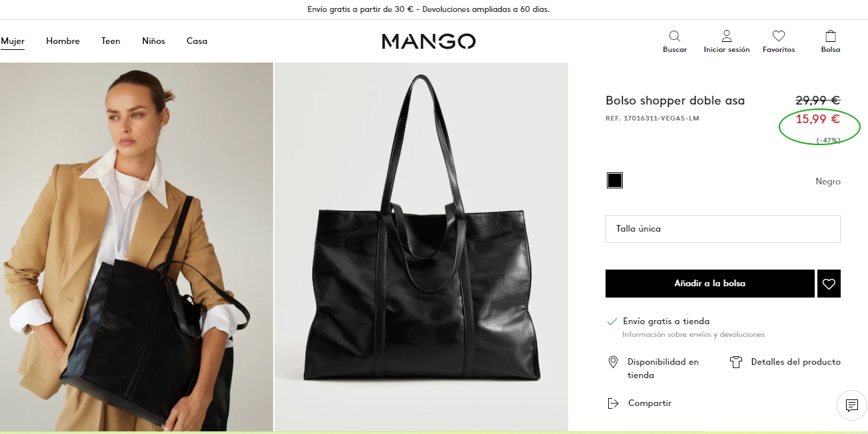The width and height of the screenshot is (868, 434).
Task: Click the Compartir share icon
Action: (613, 403)
